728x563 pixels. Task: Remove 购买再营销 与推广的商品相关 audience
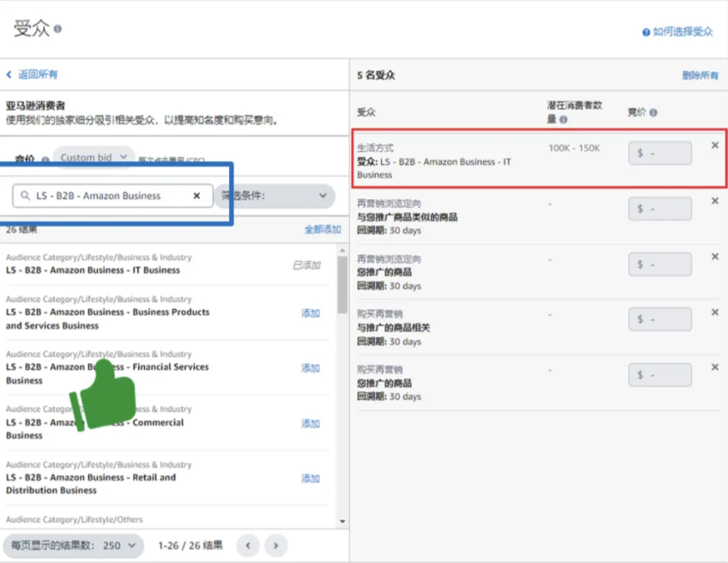[x=714, y=312]
